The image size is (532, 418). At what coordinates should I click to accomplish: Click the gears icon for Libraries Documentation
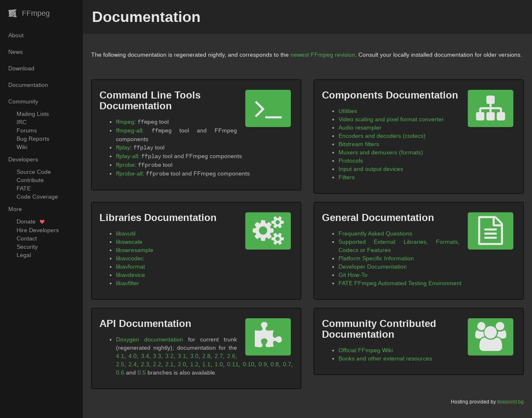point(268,231)
